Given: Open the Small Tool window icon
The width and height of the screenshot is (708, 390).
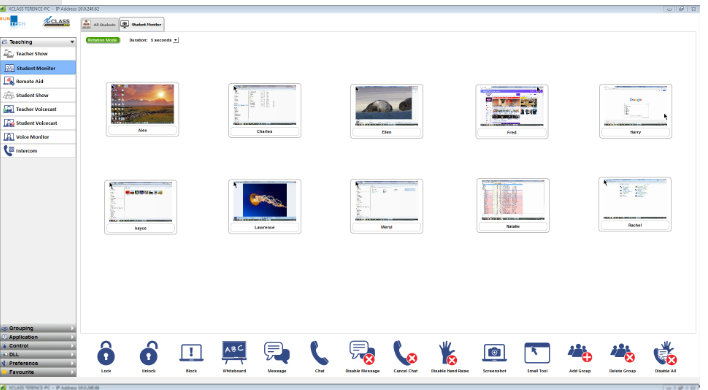Looking at the screenshot, I should tap(537, 353).
